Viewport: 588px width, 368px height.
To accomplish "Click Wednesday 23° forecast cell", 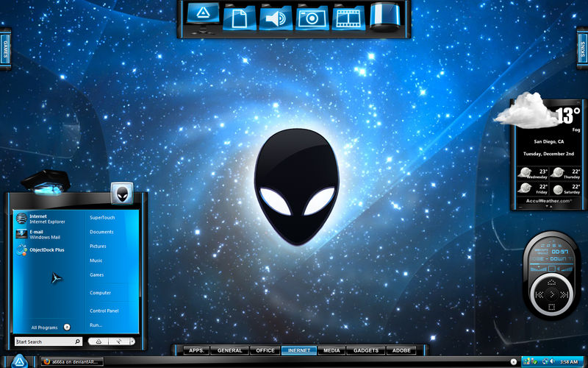I will coord(533,174).
